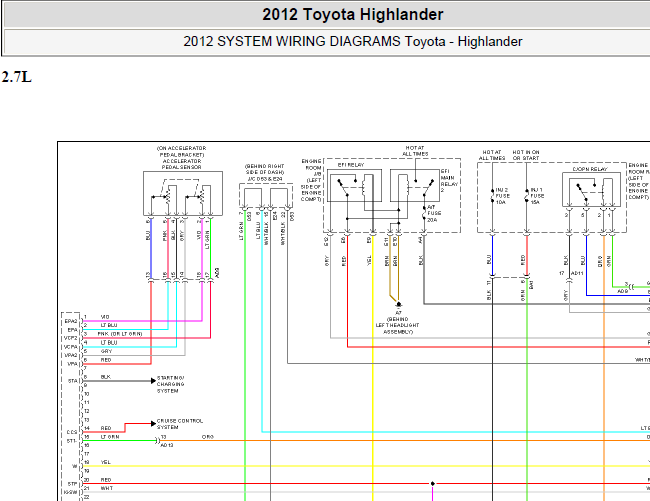650x501 pixels.
Task: Click the 'INJ 2 FUSE 10A' label
Action: [502, 196]
